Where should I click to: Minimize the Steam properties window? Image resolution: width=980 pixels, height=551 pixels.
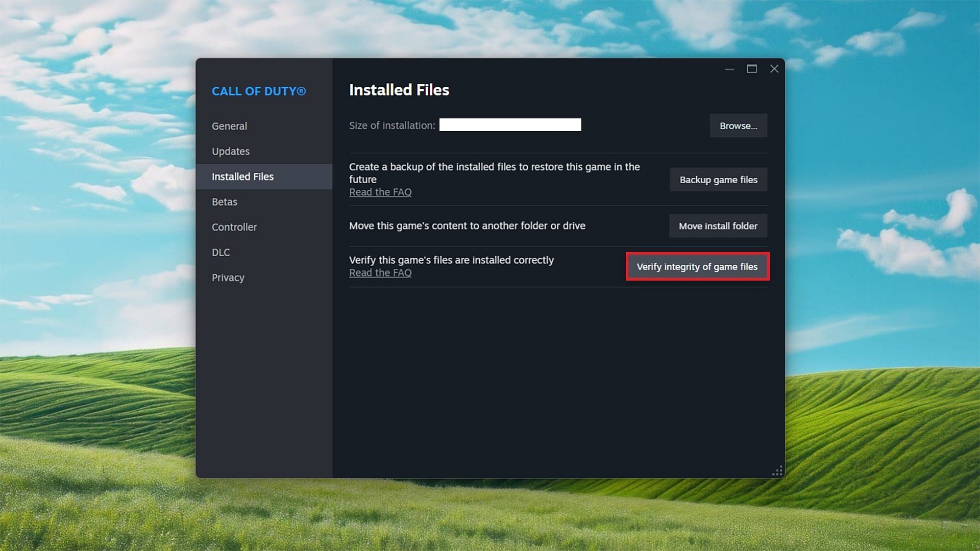click(x=728, y=69)
